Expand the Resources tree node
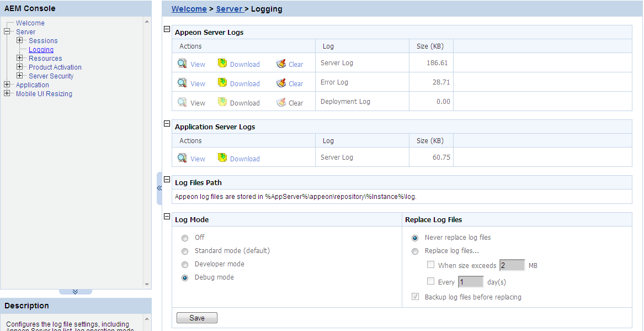The height and width of the screenshot is (331, 644). point(19,58)
